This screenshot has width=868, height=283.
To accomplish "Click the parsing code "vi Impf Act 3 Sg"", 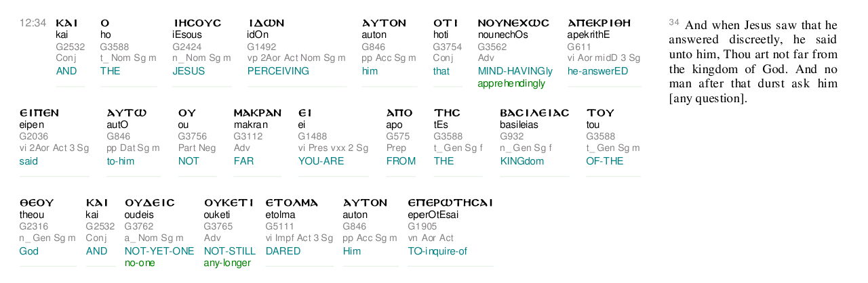I will (x=299, y=238).
